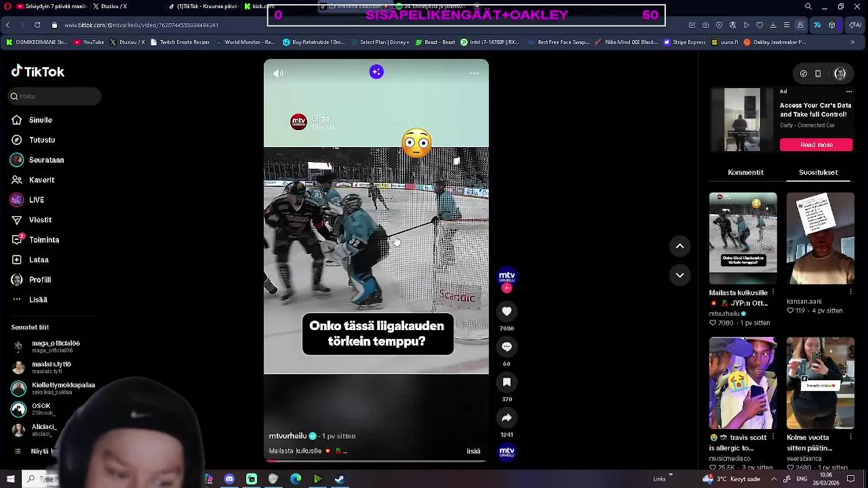868x488 pixels.
Task: Open ad options three-dot menu
Action: click(848, 91)
